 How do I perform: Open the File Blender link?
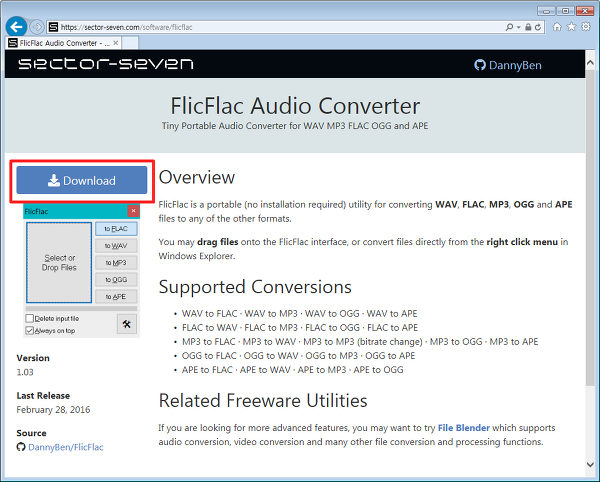pos(463,428)
